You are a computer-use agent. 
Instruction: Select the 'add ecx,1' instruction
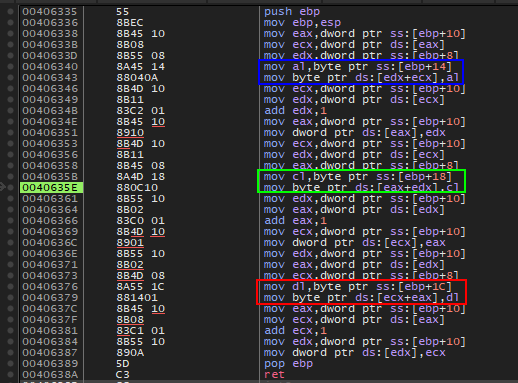point(295,331)
